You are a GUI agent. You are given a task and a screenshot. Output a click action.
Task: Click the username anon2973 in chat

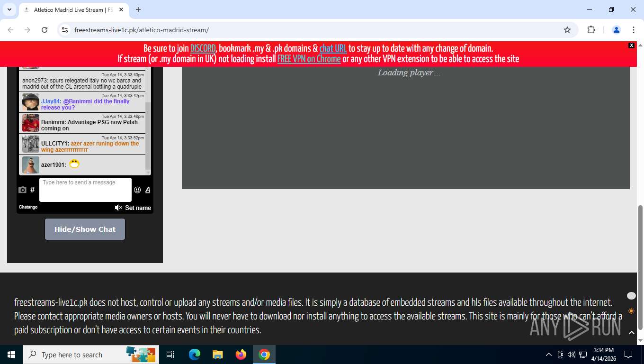34,81
